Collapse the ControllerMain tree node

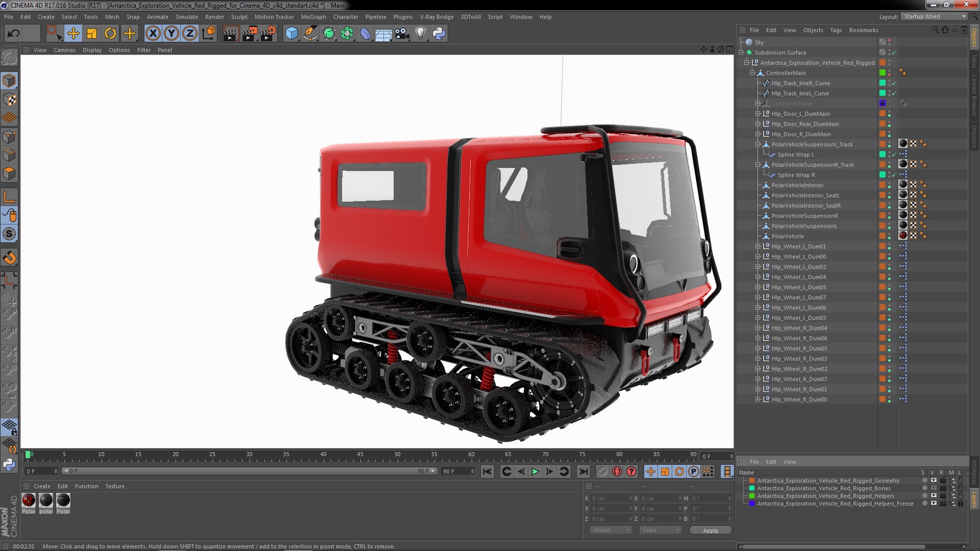[752, 73]
